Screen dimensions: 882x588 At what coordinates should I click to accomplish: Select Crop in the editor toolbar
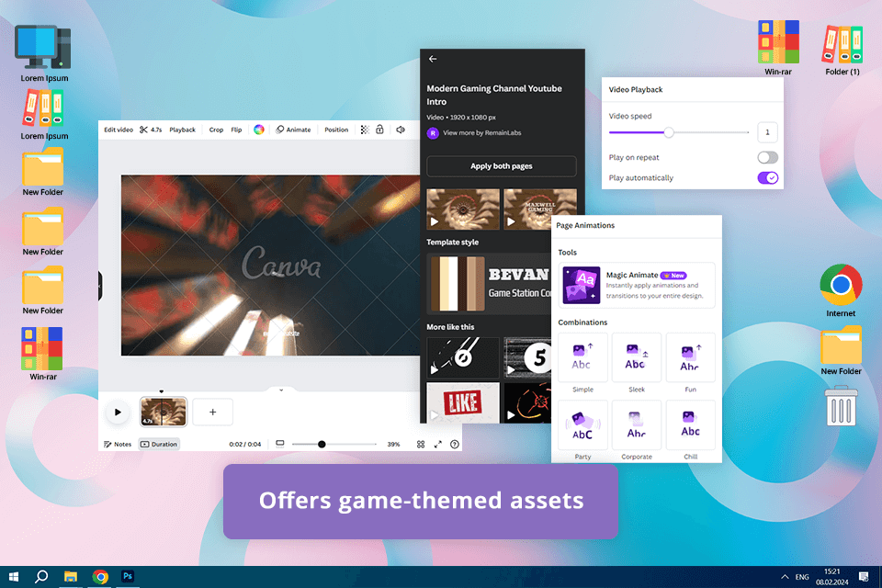click(x=216, y=130)
